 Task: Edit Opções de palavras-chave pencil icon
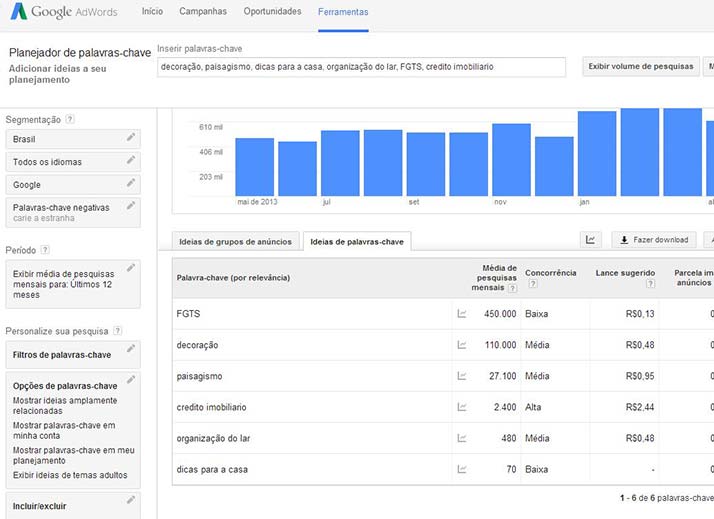tap(131, 379)
